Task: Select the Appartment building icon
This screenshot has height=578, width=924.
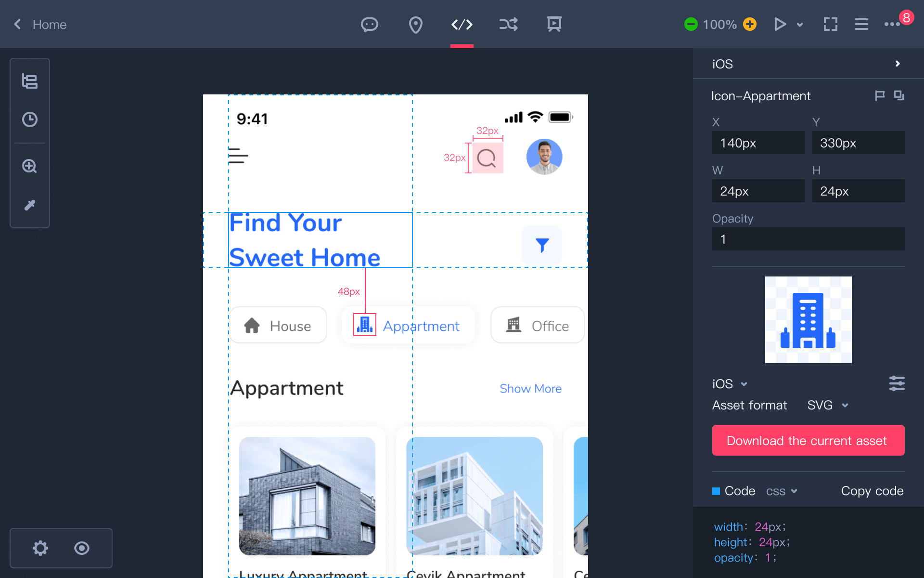Action: click(365, 325)
